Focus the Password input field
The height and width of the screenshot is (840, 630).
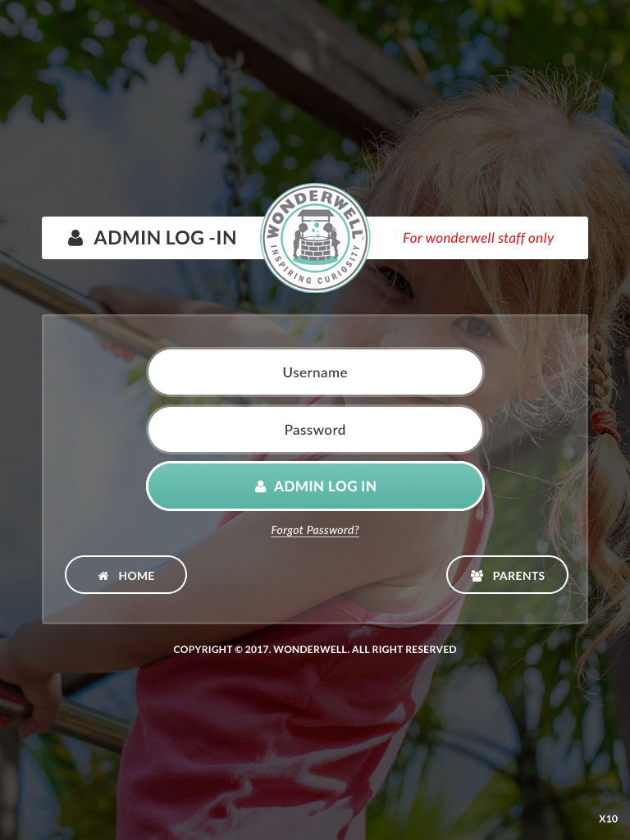point(315,430)
